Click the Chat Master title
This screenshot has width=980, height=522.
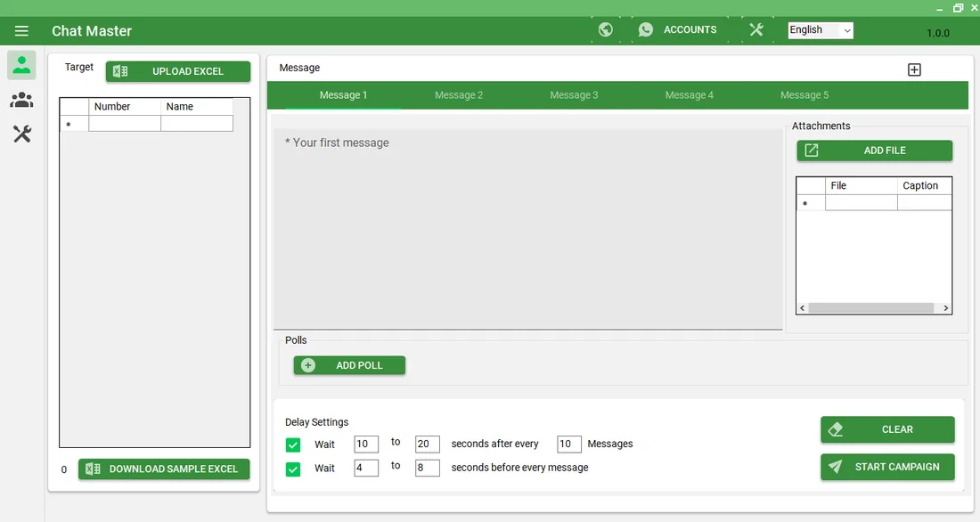92,30
